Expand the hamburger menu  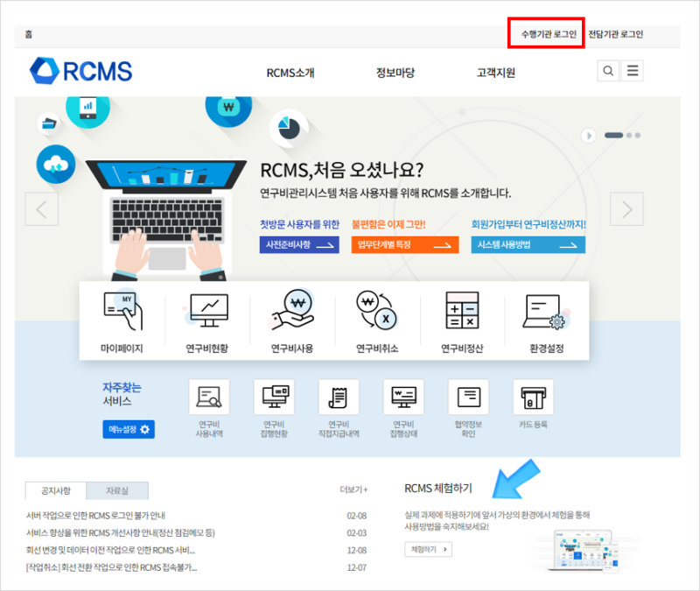click(x=633, y=70)
